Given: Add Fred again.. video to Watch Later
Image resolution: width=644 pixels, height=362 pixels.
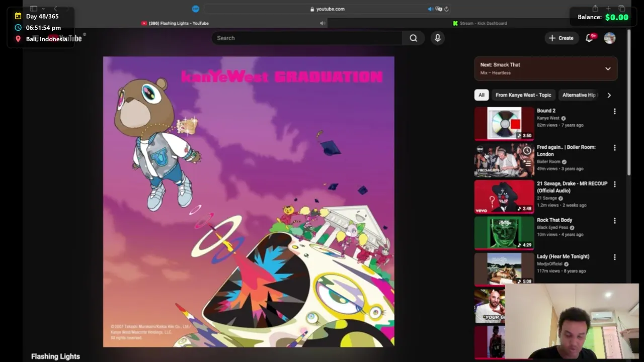Looking at the screenshot, I should [x=527, y=151].
